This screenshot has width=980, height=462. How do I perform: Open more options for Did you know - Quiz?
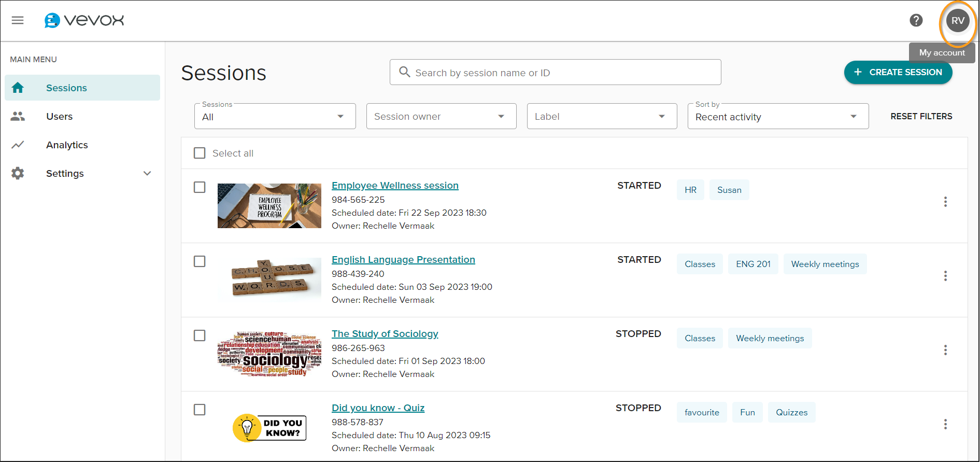tap(945, 424)
